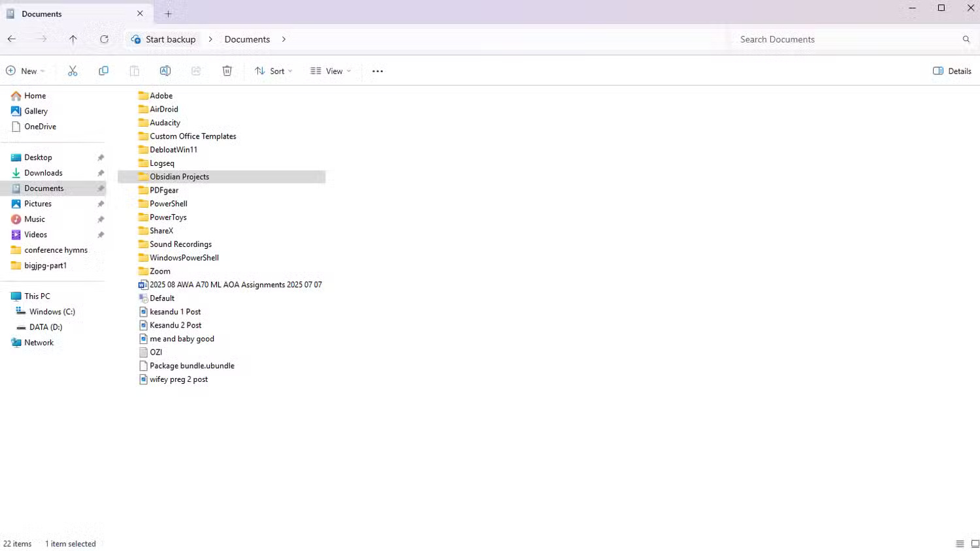
Task: Expand chevron after Documents in address bar
Action: pos(284,39)
